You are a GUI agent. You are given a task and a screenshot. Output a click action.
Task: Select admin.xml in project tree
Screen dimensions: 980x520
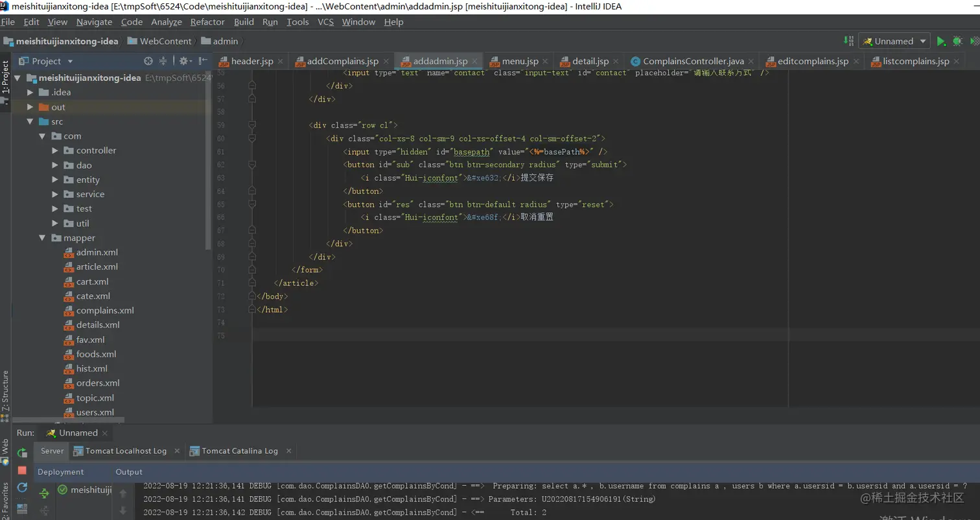[x=97, y=252]
